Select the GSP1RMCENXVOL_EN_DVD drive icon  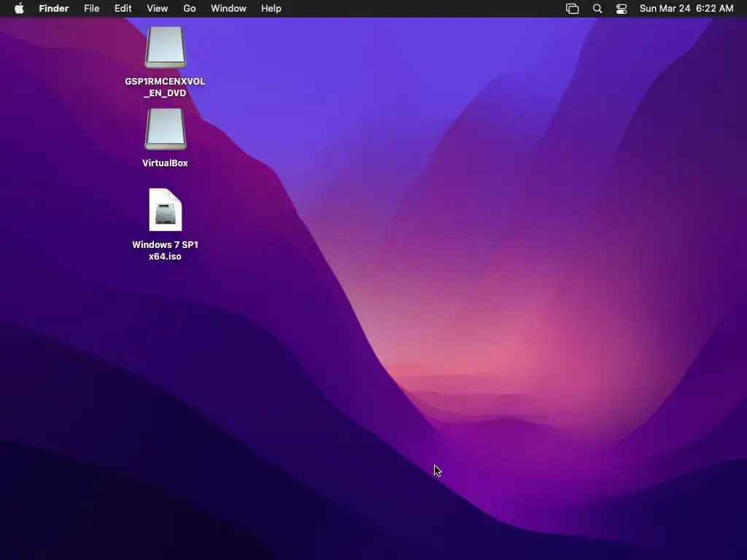tap(166, 47)
